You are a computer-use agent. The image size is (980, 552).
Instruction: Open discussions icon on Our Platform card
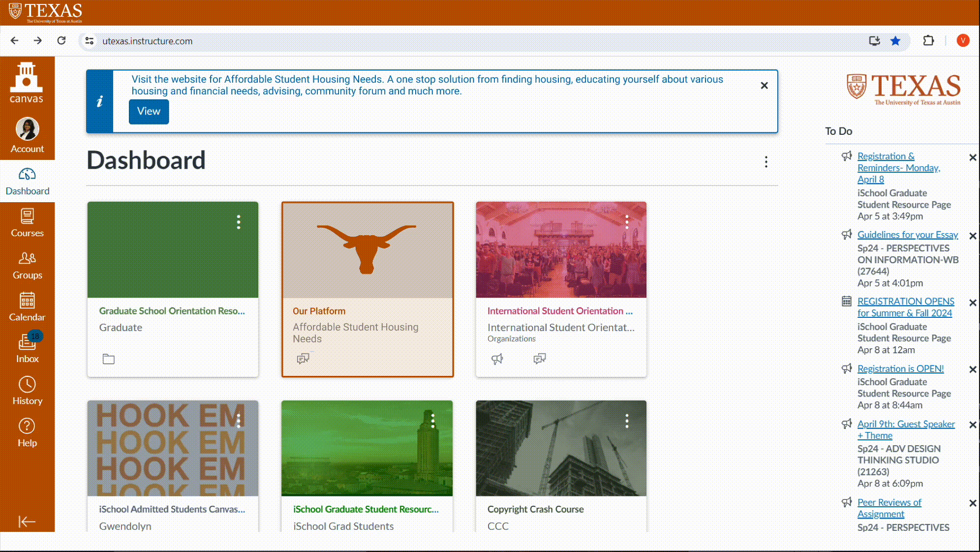point(303,359)
